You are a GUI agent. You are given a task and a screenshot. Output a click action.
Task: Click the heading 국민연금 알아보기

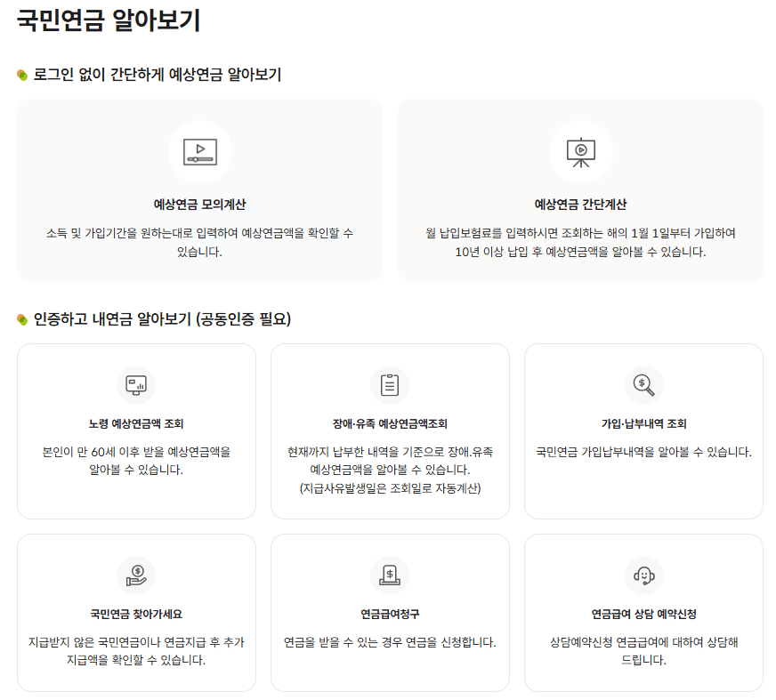(x=109, y=20)
